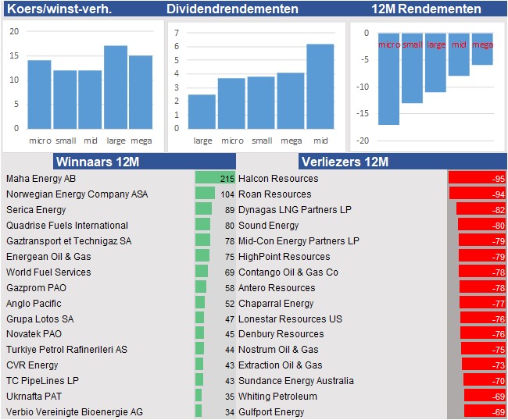Select the Verliezers 12M table header
Image resolution: width=508 pixels, height=420 pixels.
coord(344,162)
